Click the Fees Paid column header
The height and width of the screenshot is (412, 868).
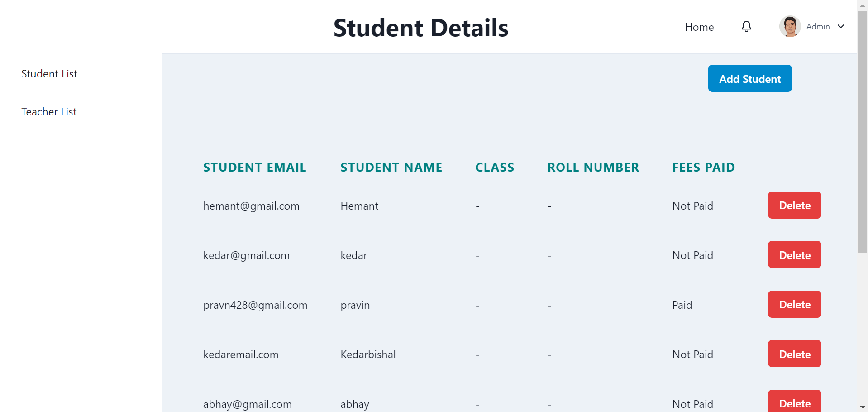coord(703,168)
